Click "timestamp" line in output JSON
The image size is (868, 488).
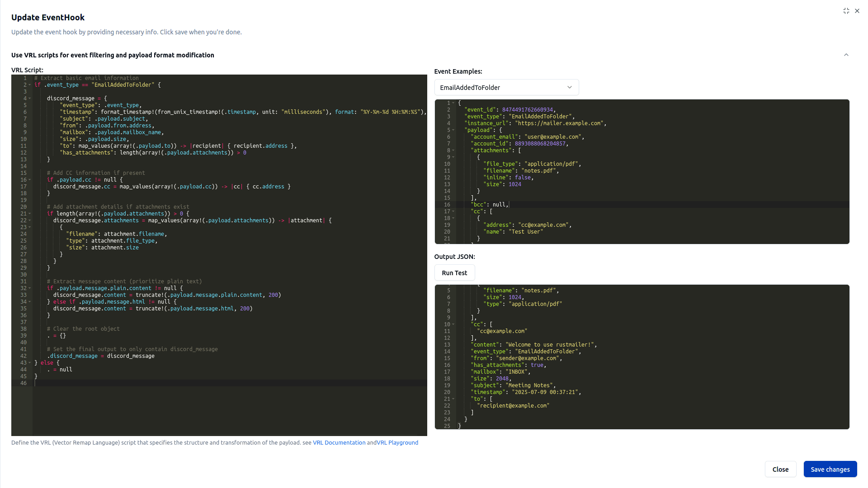(x=525, y=392)
